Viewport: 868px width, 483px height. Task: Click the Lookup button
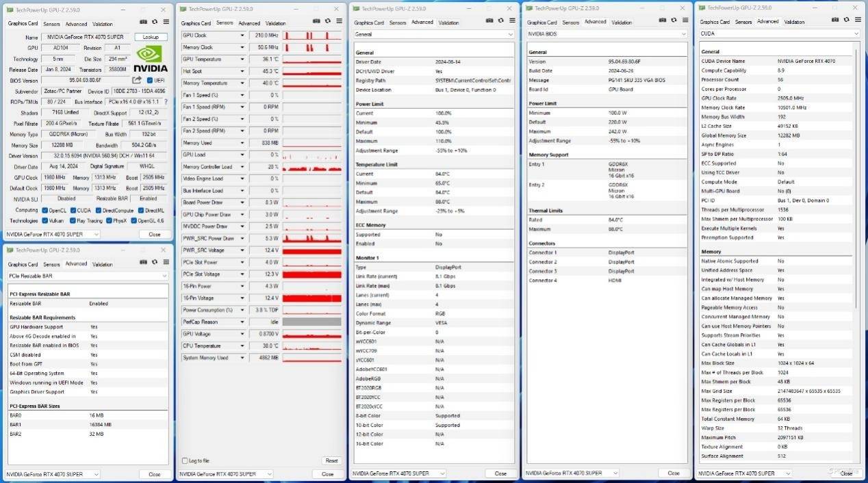[x=151, y=37]
